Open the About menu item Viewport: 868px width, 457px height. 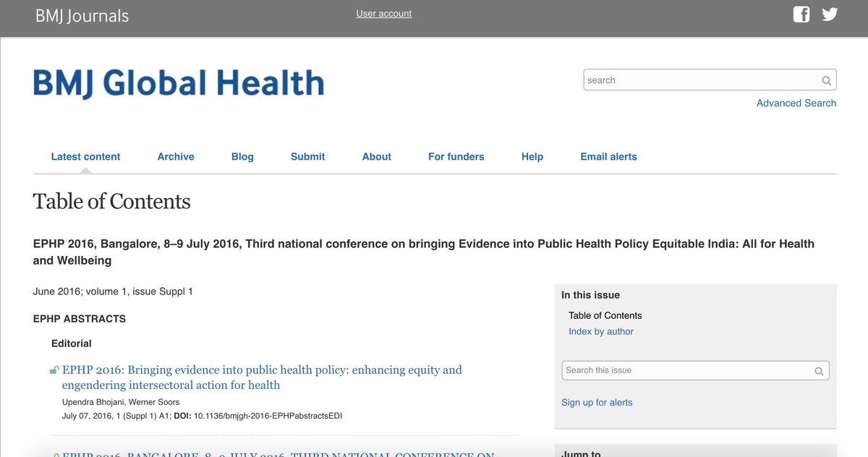click(377, 156)
